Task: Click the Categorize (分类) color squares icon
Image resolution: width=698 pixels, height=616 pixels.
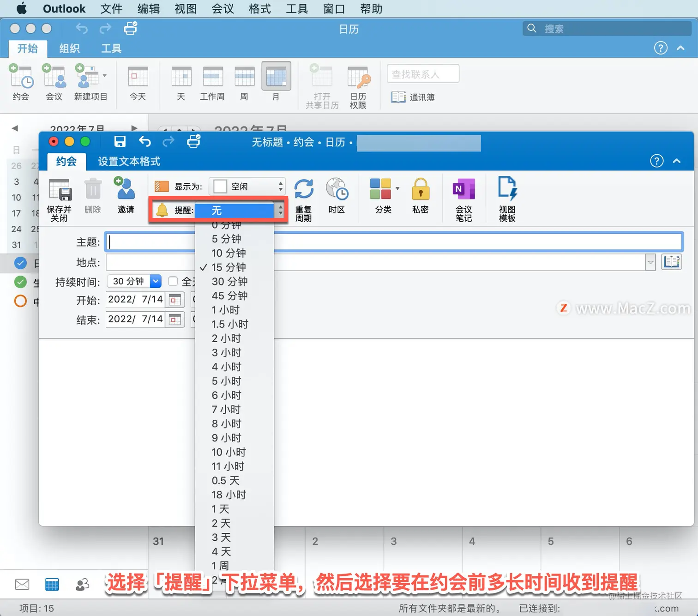Action: (x=380, y=189)
